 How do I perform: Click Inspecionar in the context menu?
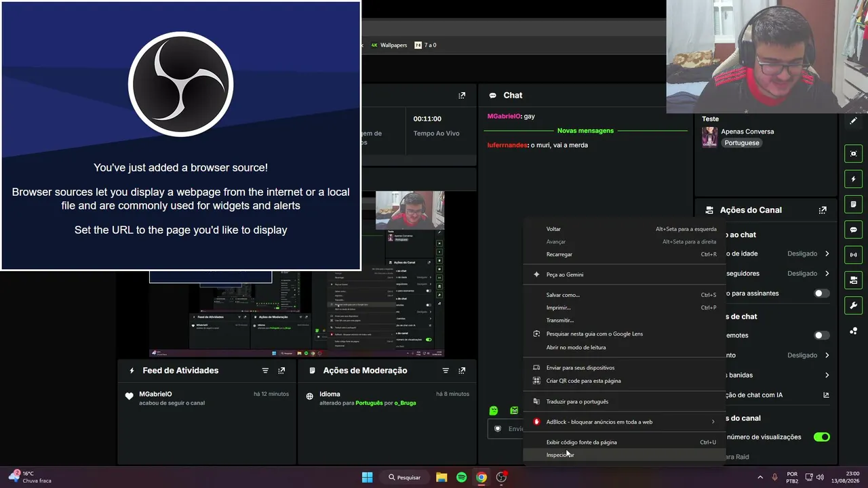624,455
